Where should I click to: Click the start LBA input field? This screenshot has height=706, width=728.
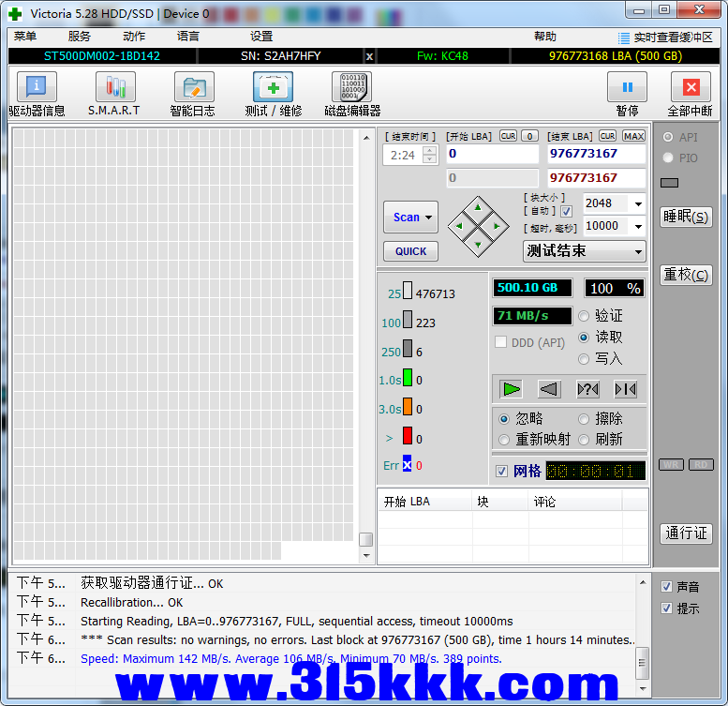click(492, 154)
